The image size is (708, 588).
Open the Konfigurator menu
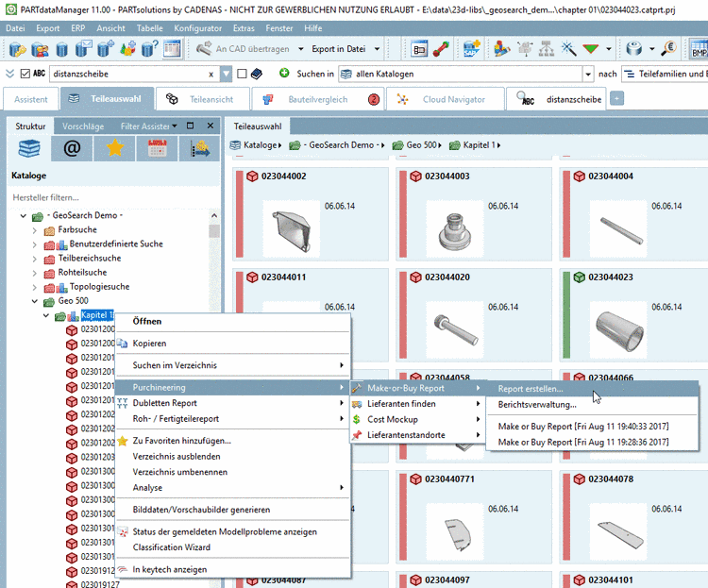198,28
